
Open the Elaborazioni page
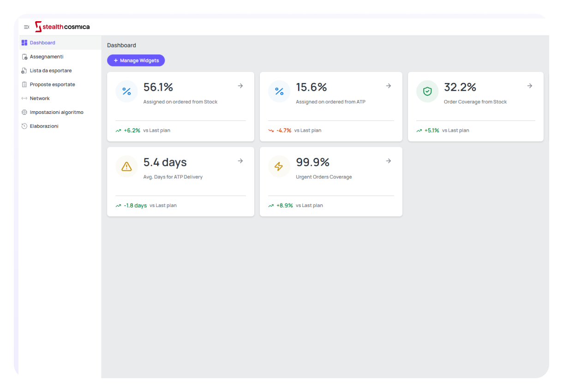click(x=44, y=126)
